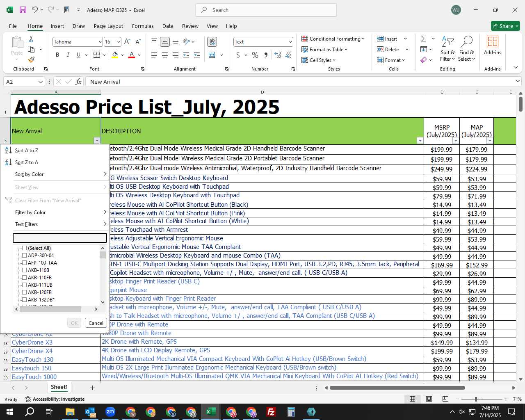Image resolution: width=525 pixels, height=420 pixels.
Task: Click the Undo arrow icon
Action: 35,10
